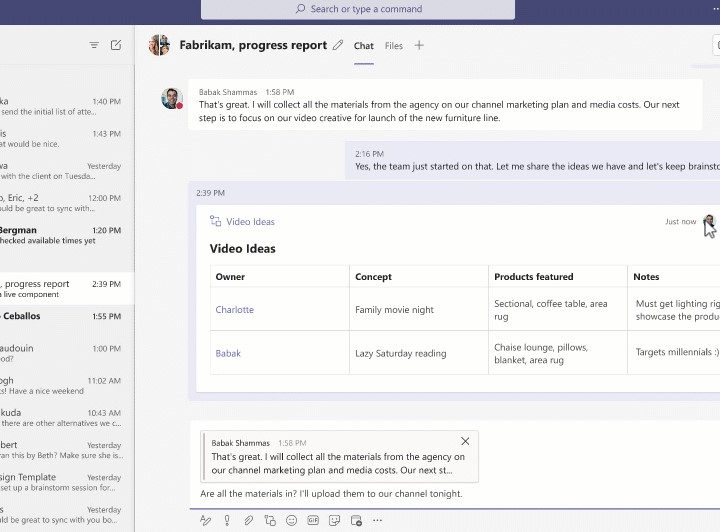Click the Owner column header
This screenshot has width=720, height=532.
click(x=280, y=276)
